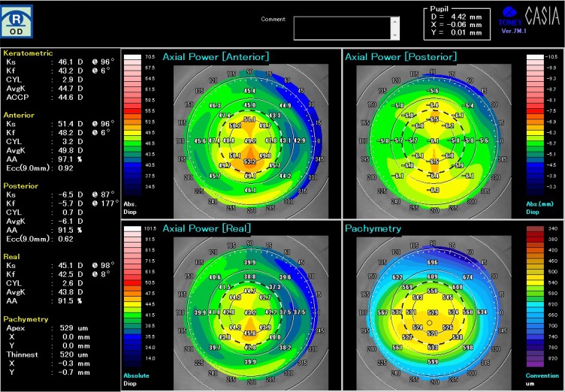Click the Comment box scroll down arrow

[395, 35]
